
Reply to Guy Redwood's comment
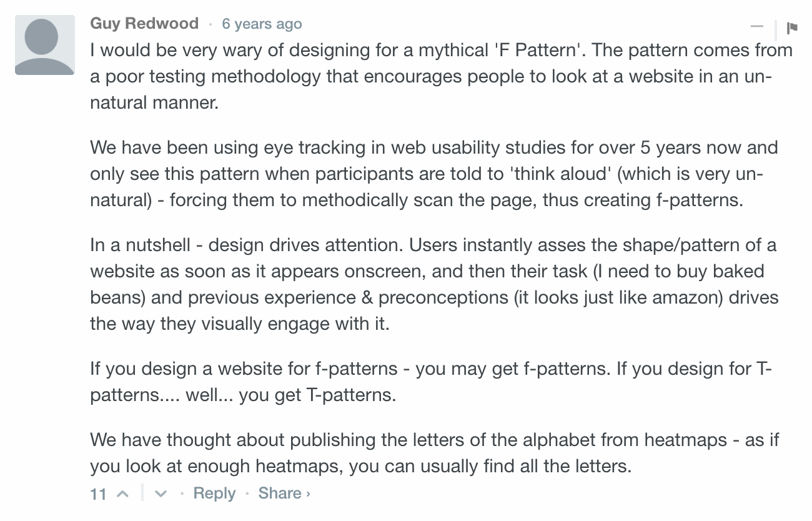click(x=214, y=493)
